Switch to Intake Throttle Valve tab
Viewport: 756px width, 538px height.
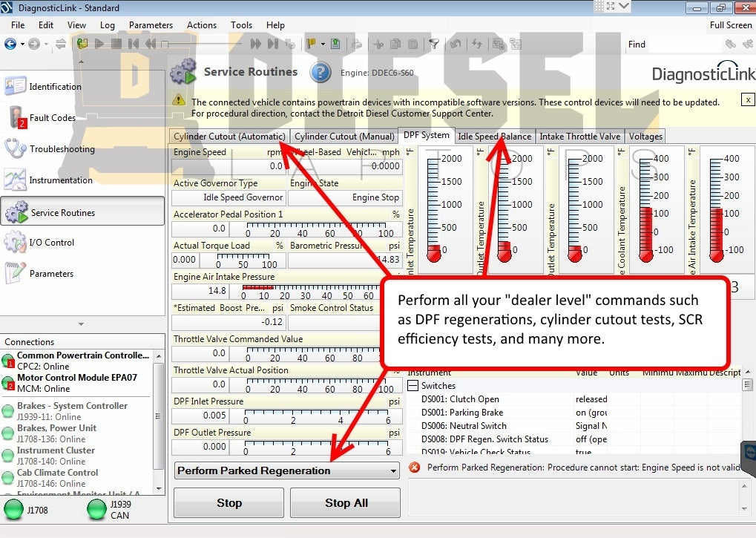tap(580, 137)
